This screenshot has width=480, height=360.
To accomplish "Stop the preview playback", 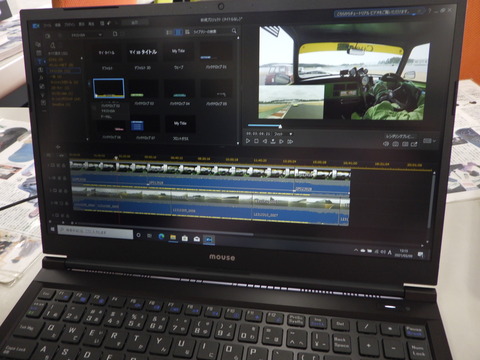I will click(256, 141).
